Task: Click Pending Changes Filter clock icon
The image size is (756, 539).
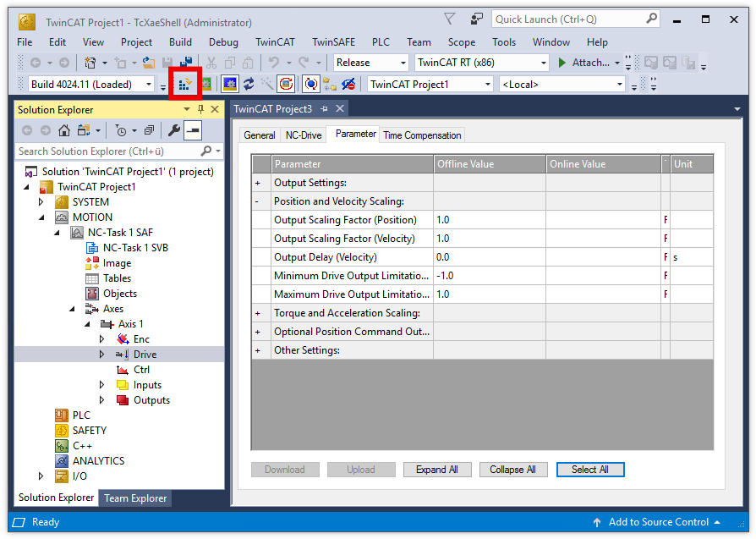Action: tap(121, 130)
